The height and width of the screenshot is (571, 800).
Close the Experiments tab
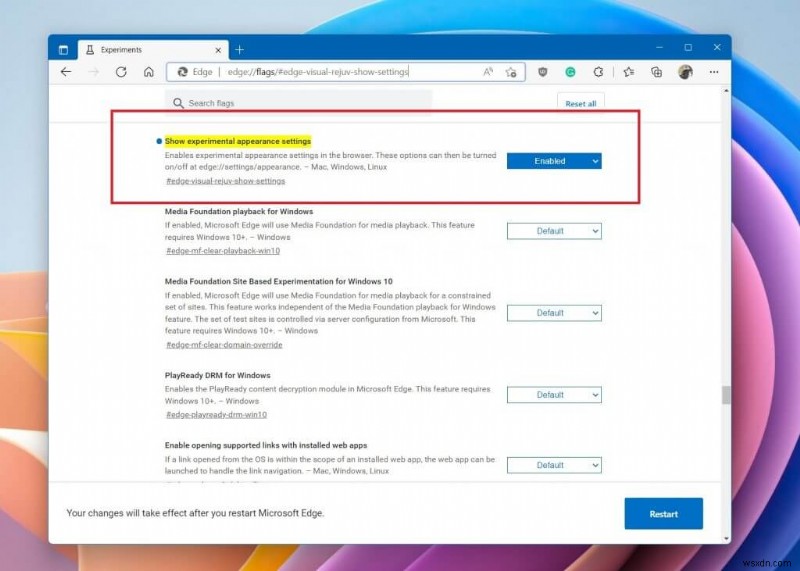[x=218, y=50]
